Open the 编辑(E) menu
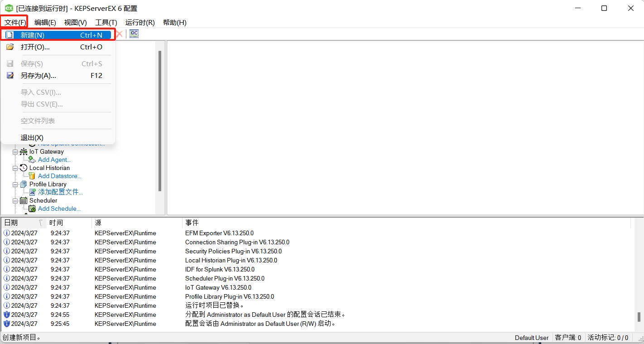644x344 pixels. click(x=45, y=23)
